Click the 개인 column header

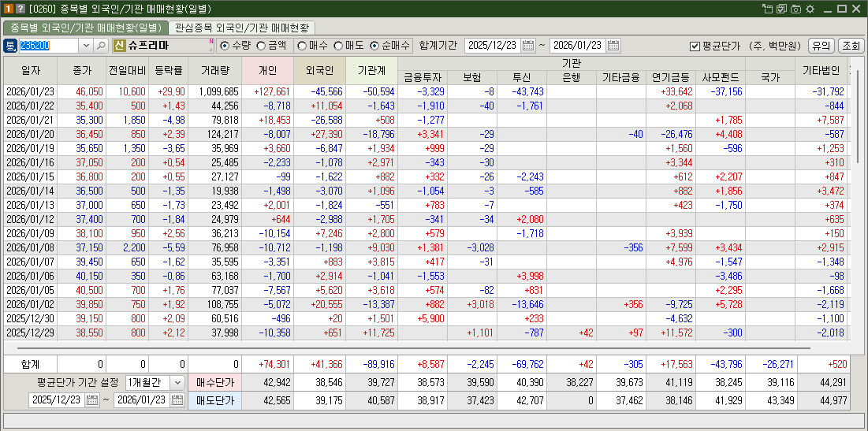click(268, 71)
